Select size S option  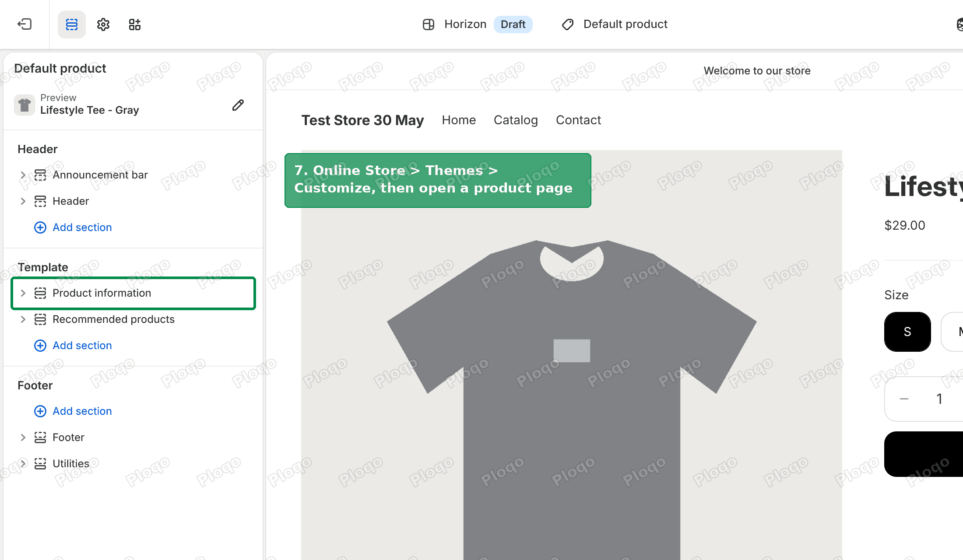[907, 332]
